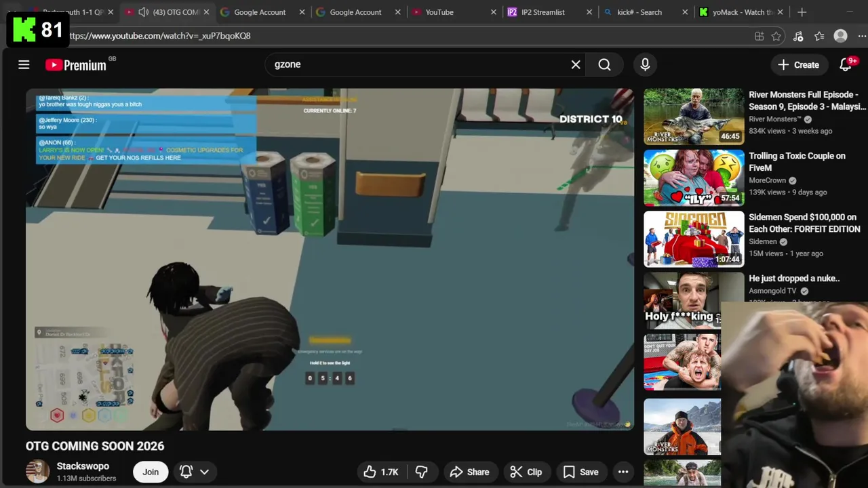Start voice search with the microphone
868x488 pixels.
(x=645, y=64)
